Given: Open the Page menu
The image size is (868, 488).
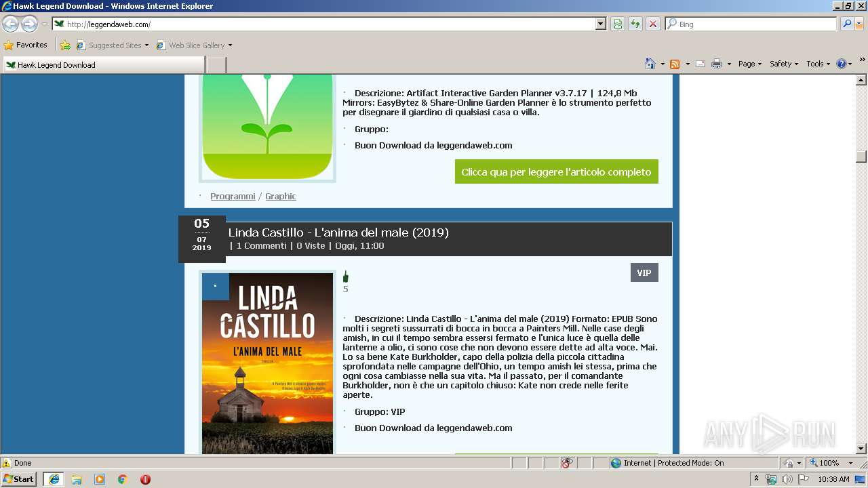Looking at the screenshot, I should [749, 64].
